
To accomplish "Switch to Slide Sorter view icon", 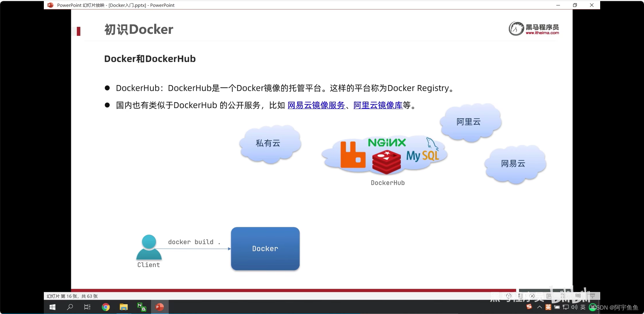I will pyautogui.click(x=563, y=296).
